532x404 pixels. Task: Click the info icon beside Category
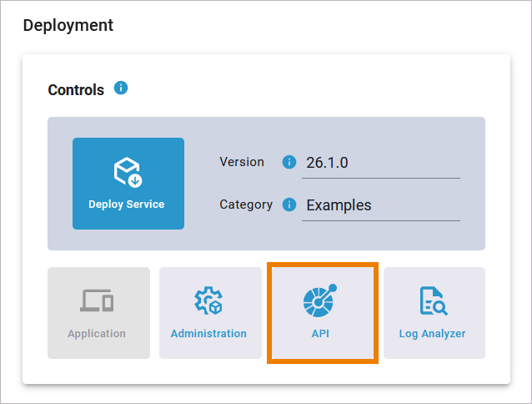289,205
